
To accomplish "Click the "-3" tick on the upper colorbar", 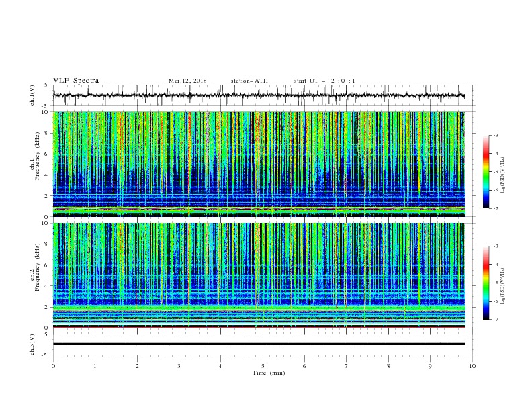I will tap(495, 135).
